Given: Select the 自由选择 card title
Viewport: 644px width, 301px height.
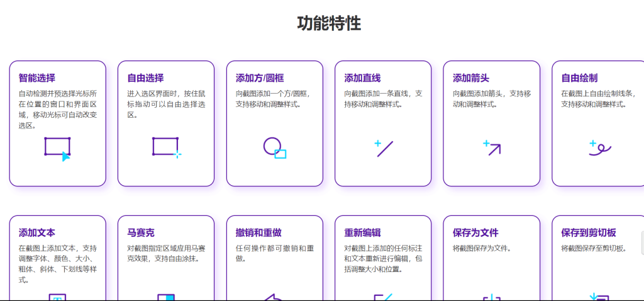Looking at the screenshot, I should (x=145, y=78).
